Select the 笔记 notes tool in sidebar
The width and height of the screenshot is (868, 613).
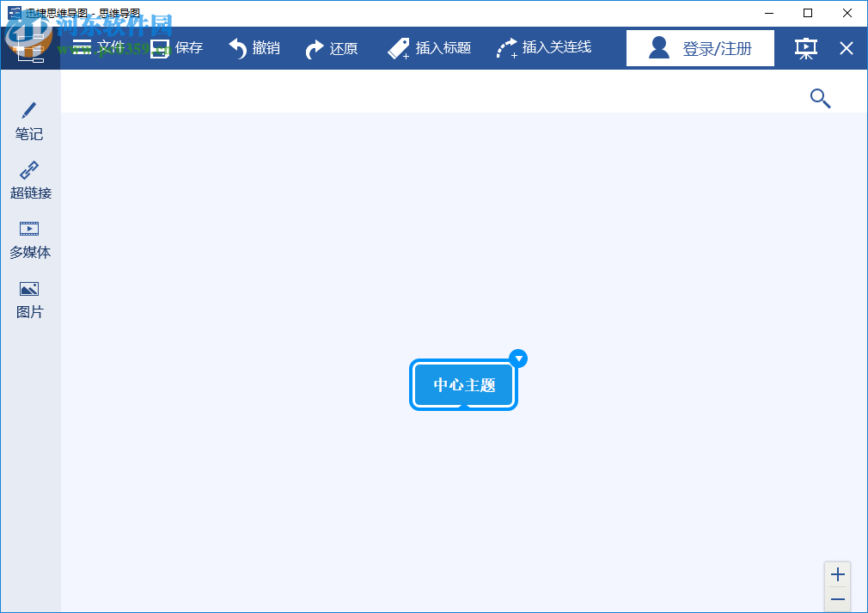[x=28, y=120]
